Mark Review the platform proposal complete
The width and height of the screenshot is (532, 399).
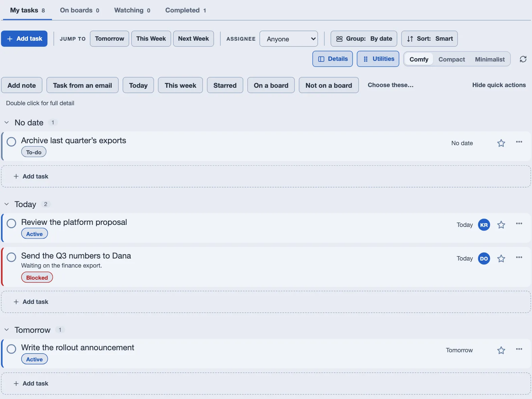click(11, 224)
